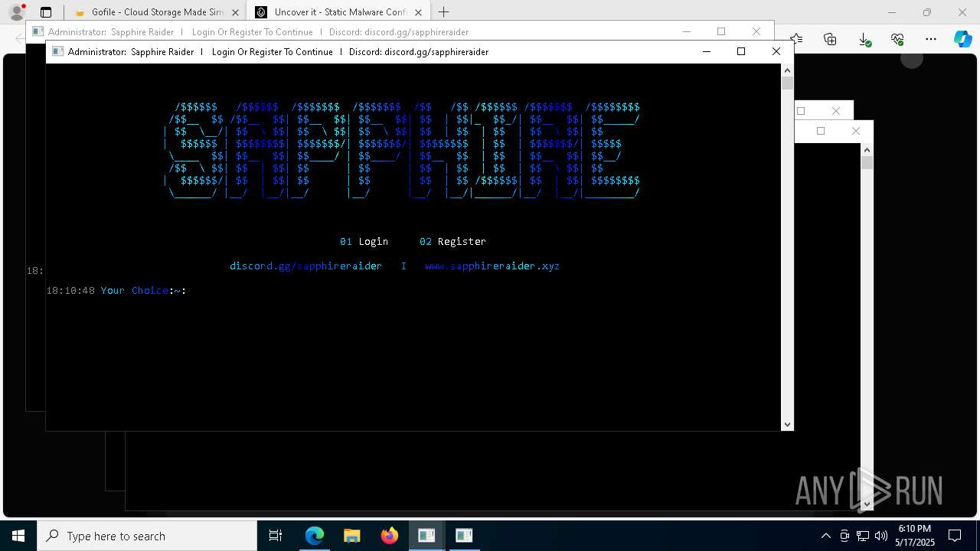Image resolution: width=980 pixels, height=551 pixels.
Task: Open the notification center icon
Action: pos(955,536)
